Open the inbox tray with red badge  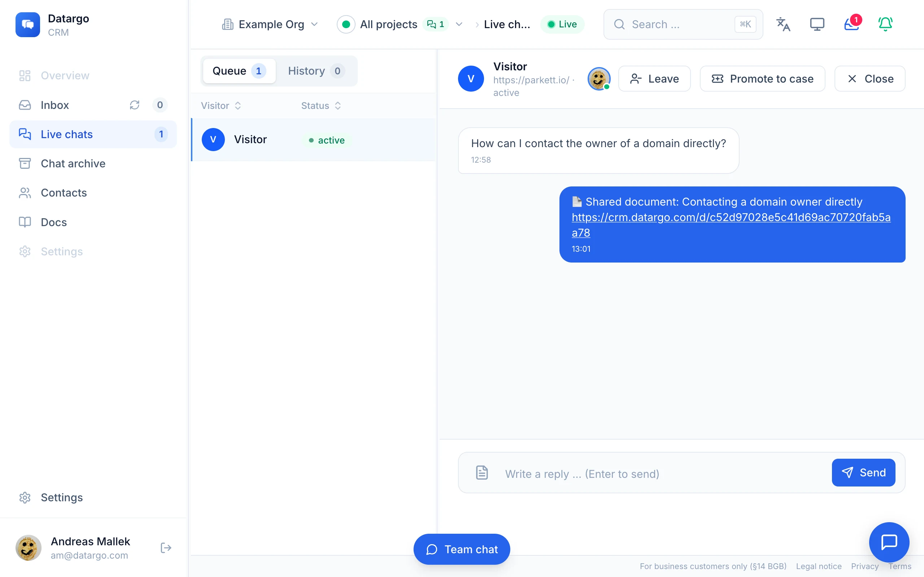tap(851, 24)
